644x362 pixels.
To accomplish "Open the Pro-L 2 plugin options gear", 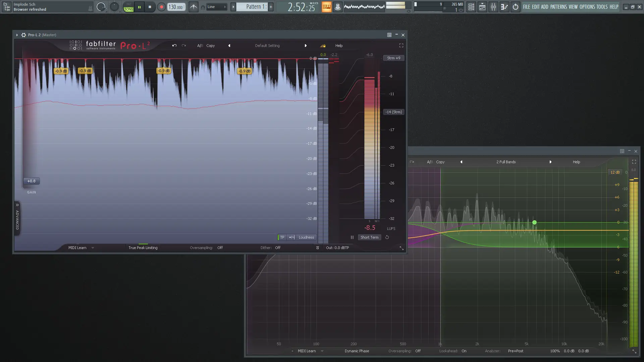I will point(24,35).
